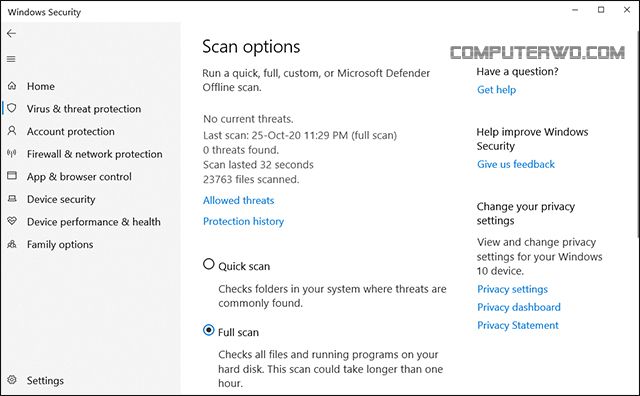
Task: Select the Device security laptop icon
Action: (x=12, y=199)
